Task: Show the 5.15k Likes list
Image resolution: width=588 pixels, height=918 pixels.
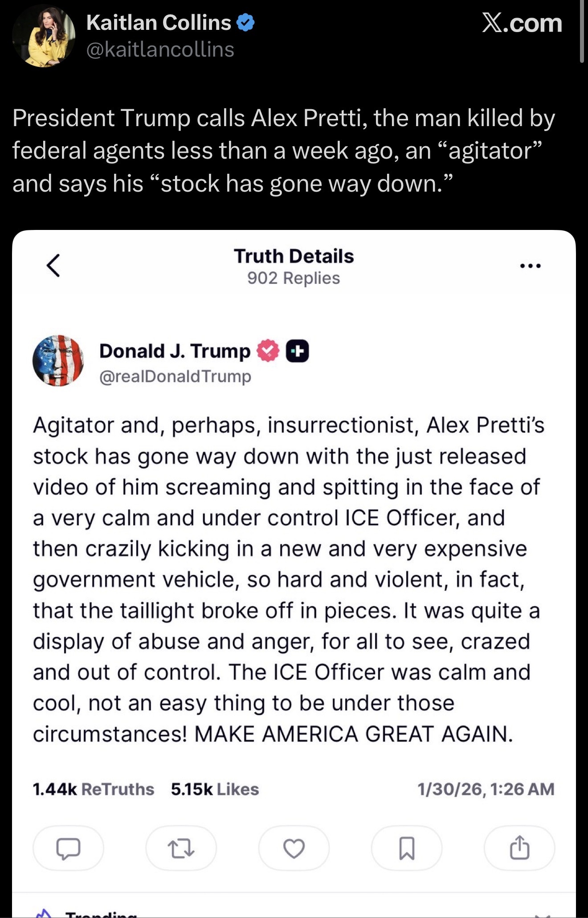Action: 215,789
